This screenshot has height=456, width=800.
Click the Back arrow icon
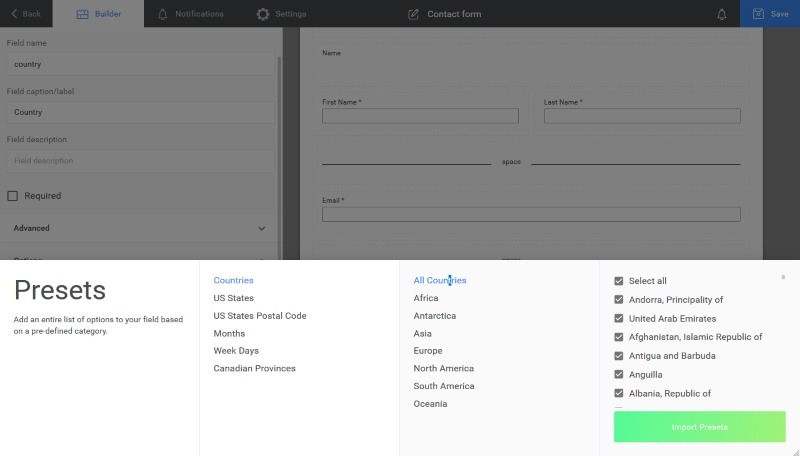pos(14,14)
